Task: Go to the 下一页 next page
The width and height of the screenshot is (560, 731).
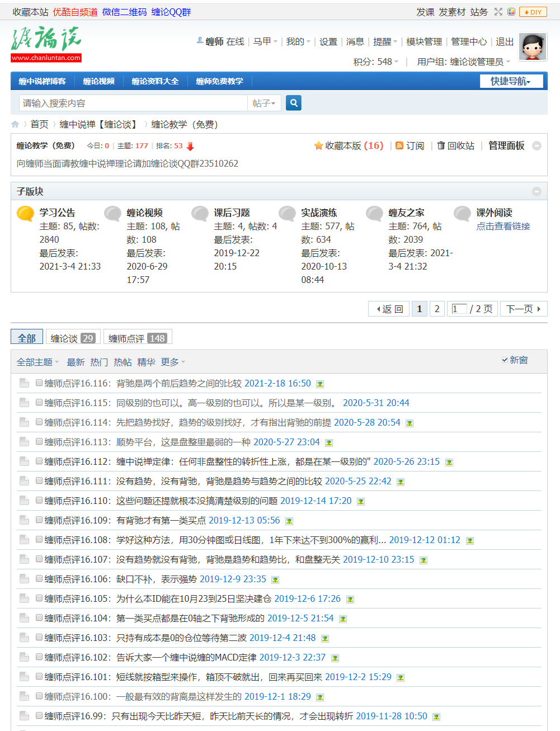Action: click(523, 309)
